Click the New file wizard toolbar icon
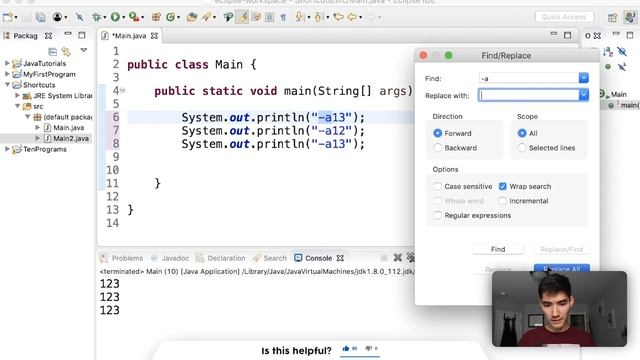 [8, 17]
